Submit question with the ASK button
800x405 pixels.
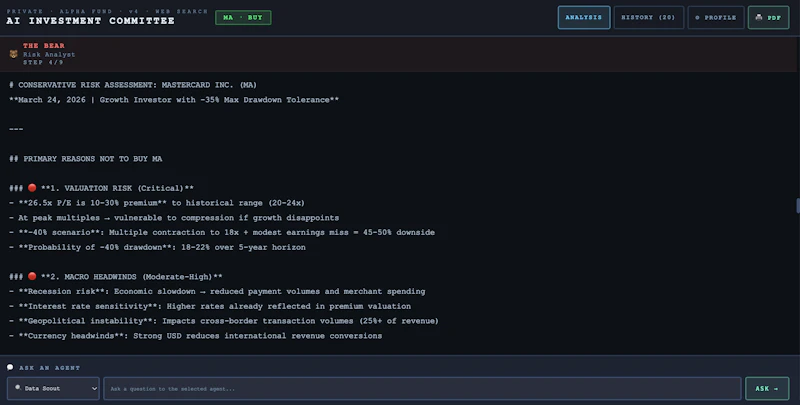[x=767, y=388]
